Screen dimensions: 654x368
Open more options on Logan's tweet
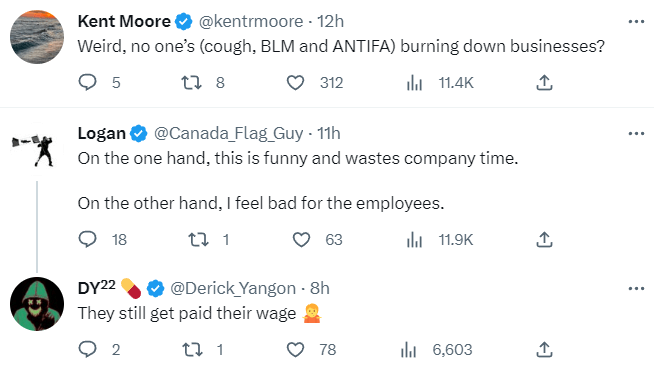(636, 134)
